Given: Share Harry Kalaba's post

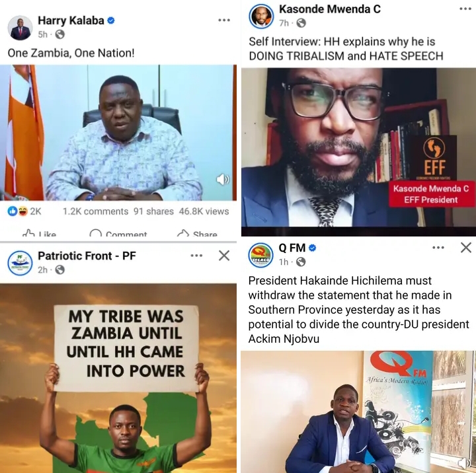Looking at the screenshot, I should point(197,233).
